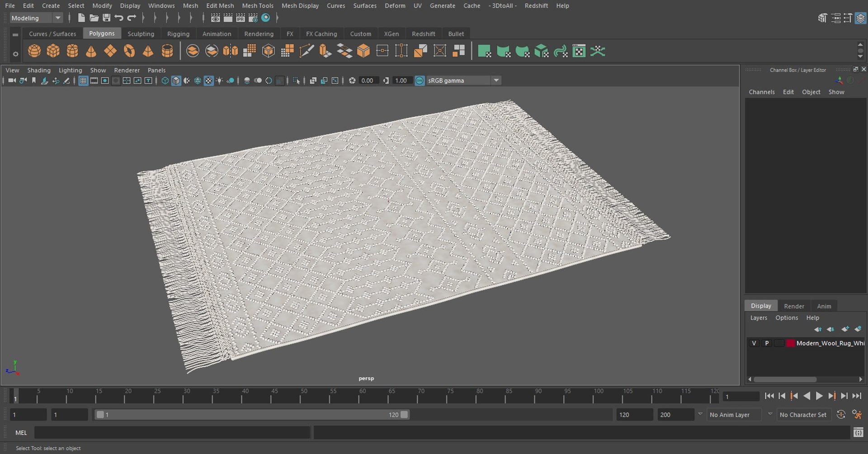The width and height of the screenshot is (868, 454).
Task: Toggle the viewport color management button
Action: [420, 80]
